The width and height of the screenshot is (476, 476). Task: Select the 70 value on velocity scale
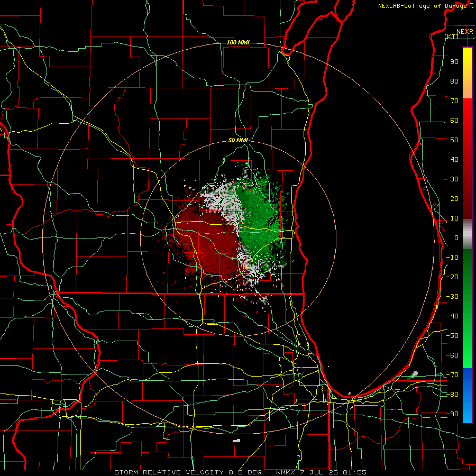click(454, 101)
